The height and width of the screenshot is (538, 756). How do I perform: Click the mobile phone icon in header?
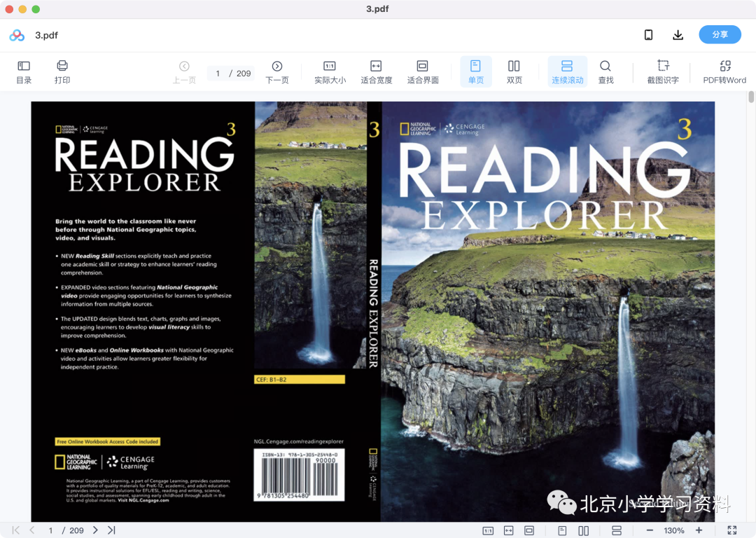pyautogui.click(x=648, y=35)
